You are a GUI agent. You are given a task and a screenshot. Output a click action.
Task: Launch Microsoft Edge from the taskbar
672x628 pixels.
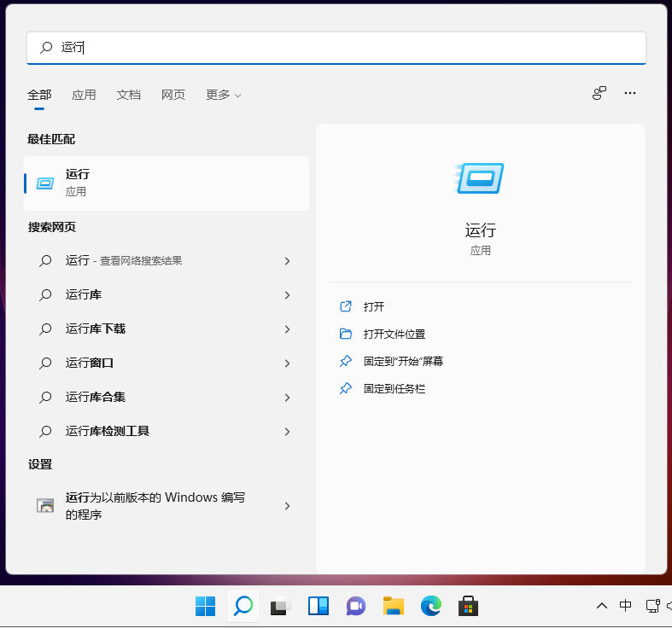(x=431, y=606)
